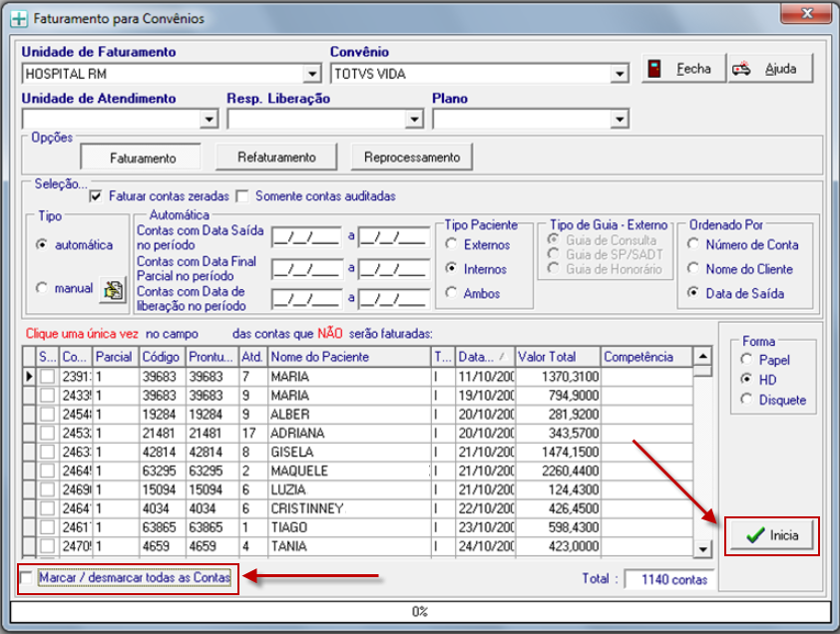
Task: Toggle Faturar contas zeradas checkbox
Action: pyautogui.click(x=96, y=196)
